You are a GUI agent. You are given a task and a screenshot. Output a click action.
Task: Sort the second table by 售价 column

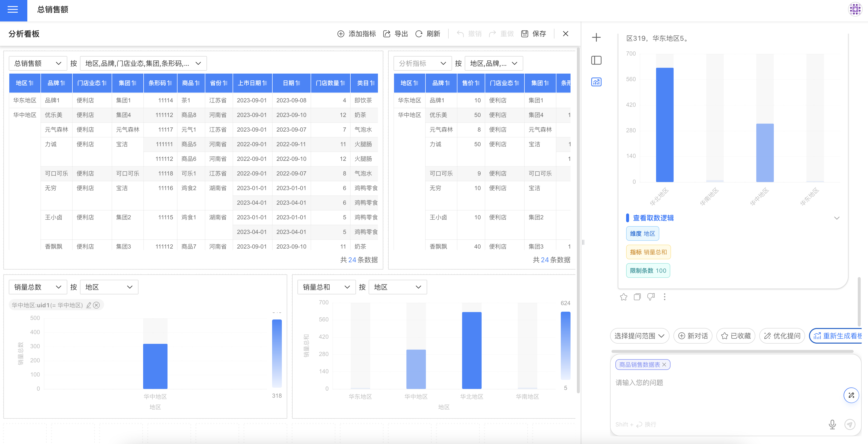pyautogui.click(x=477, y=83)
